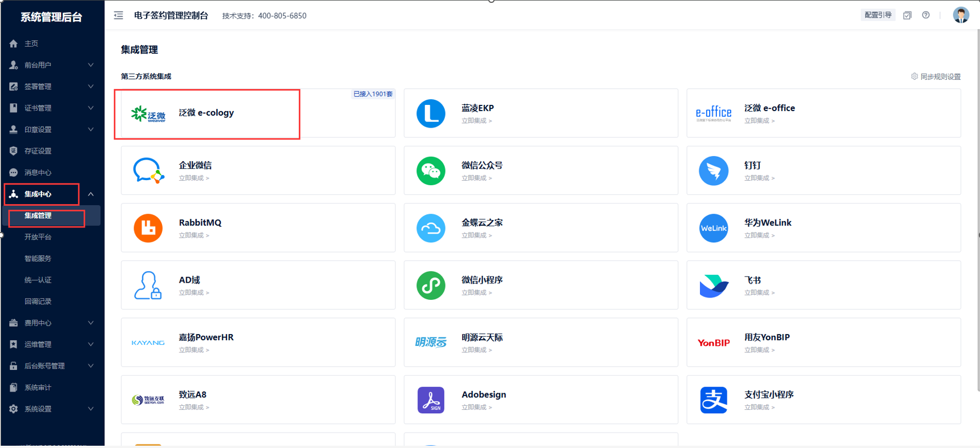This screenshot has width=980, height=448.
Task: Toggle the sidebar collapse hamburger icon
Action: click(118, 15)
